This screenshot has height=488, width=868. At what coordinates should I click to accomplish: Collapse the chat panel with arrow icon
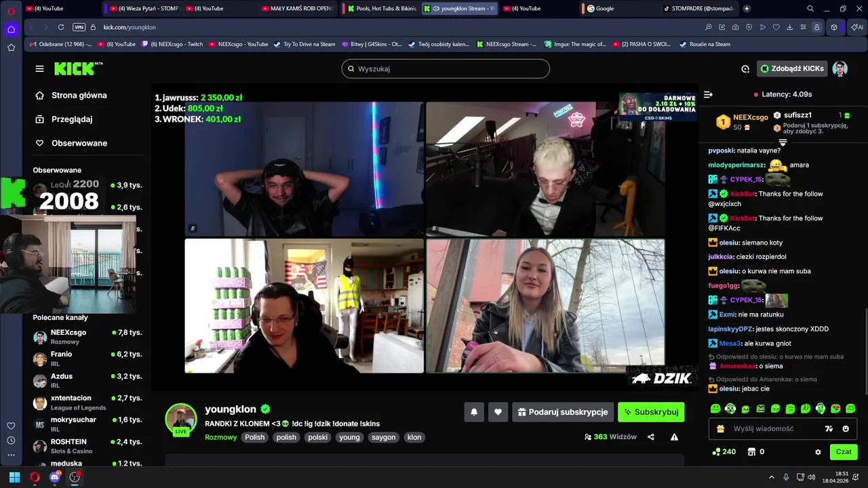click(x=708, y=94)
